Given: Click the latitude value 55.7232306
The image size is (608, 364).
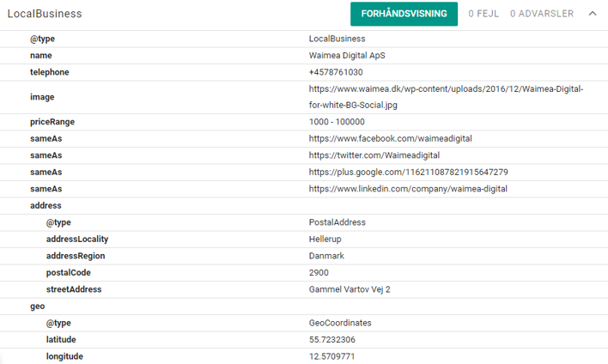Looking at the screenshot, I should [x=332, y=339].
